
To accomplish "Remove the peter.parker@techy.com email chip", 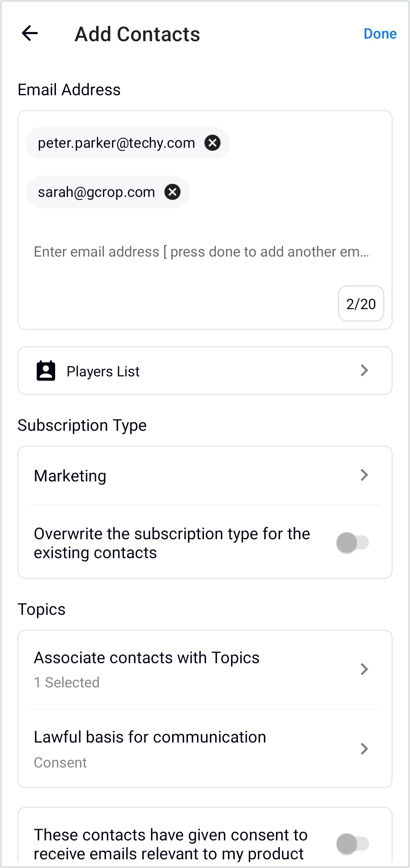I will click(x=213, y=143).
